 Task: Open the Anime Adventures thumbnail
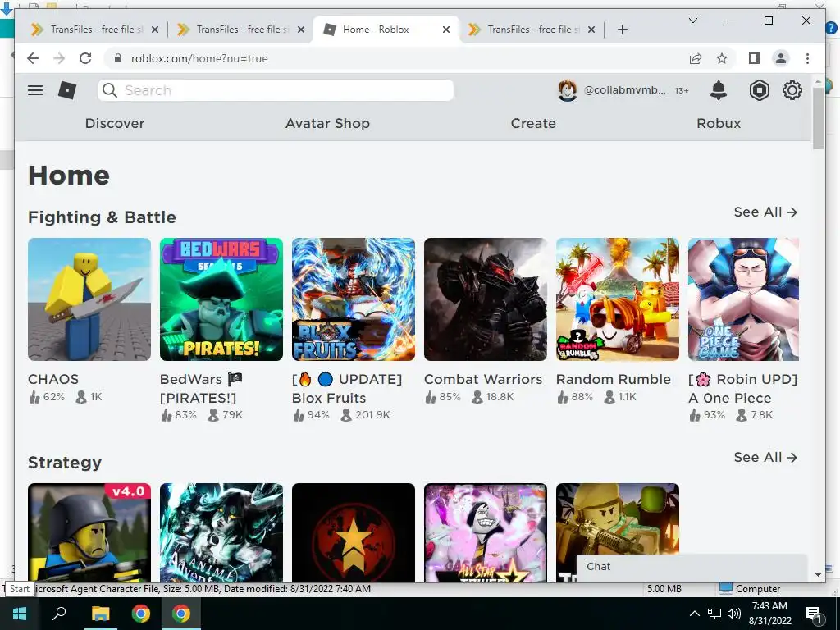(x=221, y=532)
